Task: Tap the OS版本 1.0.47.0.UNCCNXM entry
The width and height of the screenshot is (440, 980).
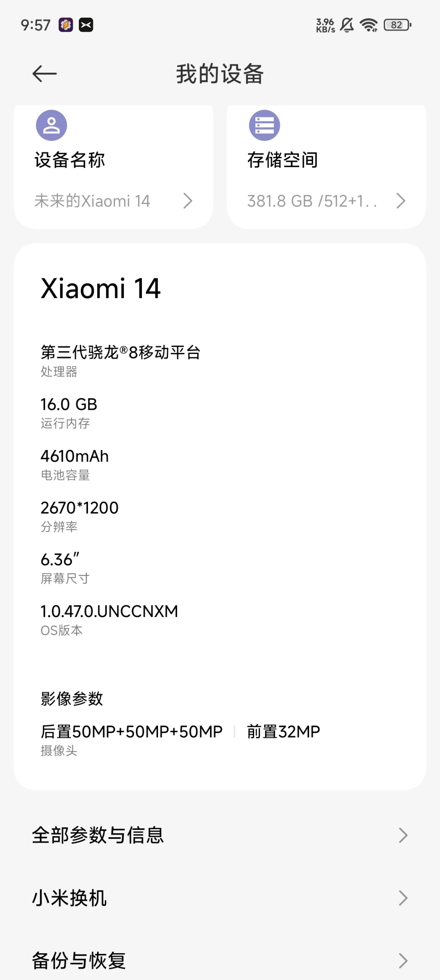Action: 109,619
